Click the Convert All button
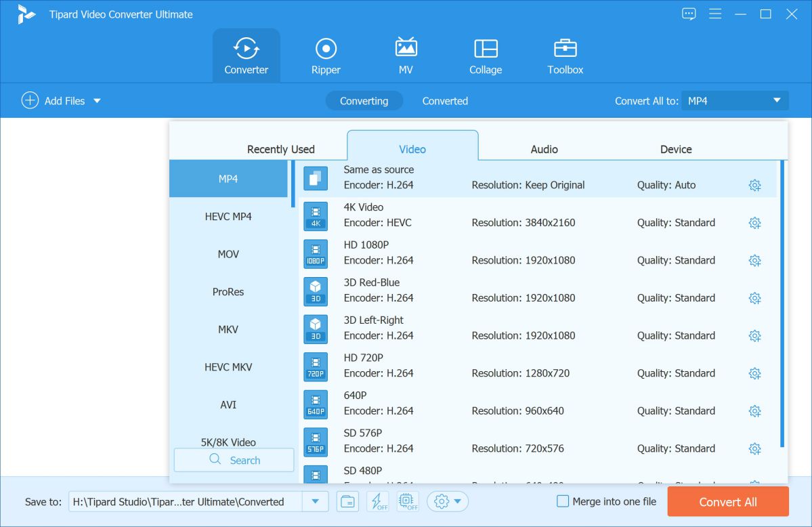The image size is (812, 527). click(x=727, y=502)
